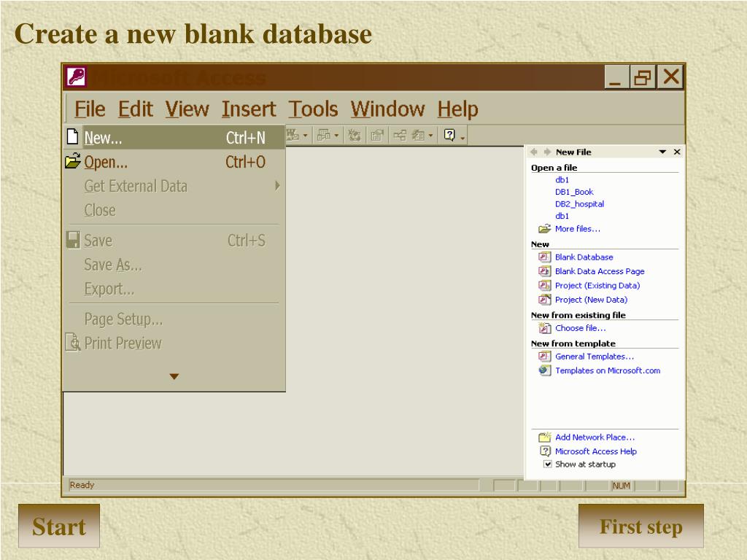Viewport: 747px width, 560px height.
Task: Click the Forward arrow in New File pane
Action: click(547, 152)
